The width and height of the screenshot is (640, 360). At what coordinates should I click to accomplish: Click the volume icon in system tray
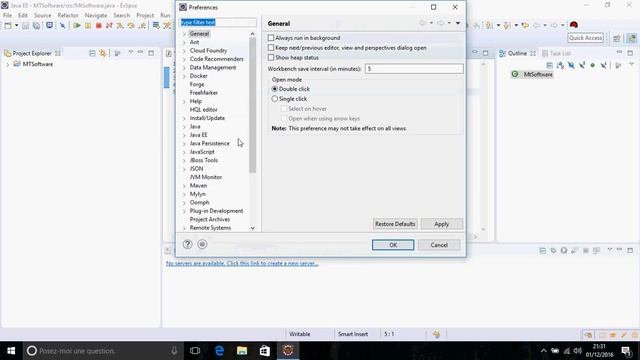[x=578, y=351]
